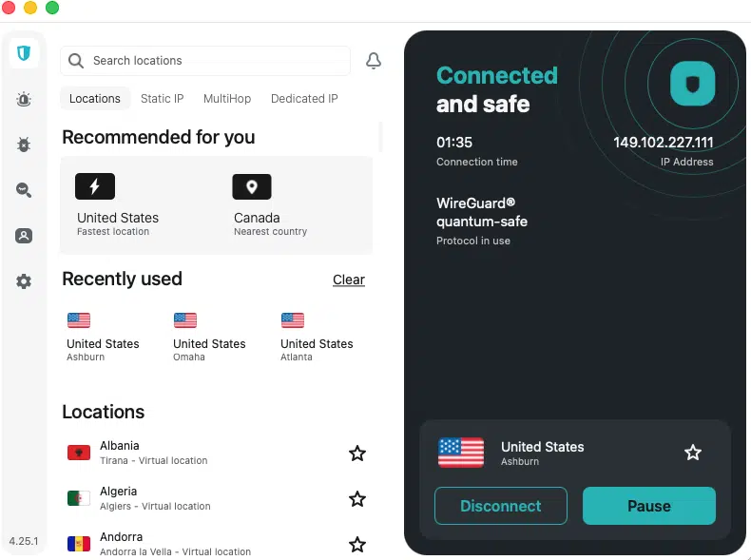
Task: Select recently used United States Atlanta
Action: pyautogui.click(x=317, y=338)
